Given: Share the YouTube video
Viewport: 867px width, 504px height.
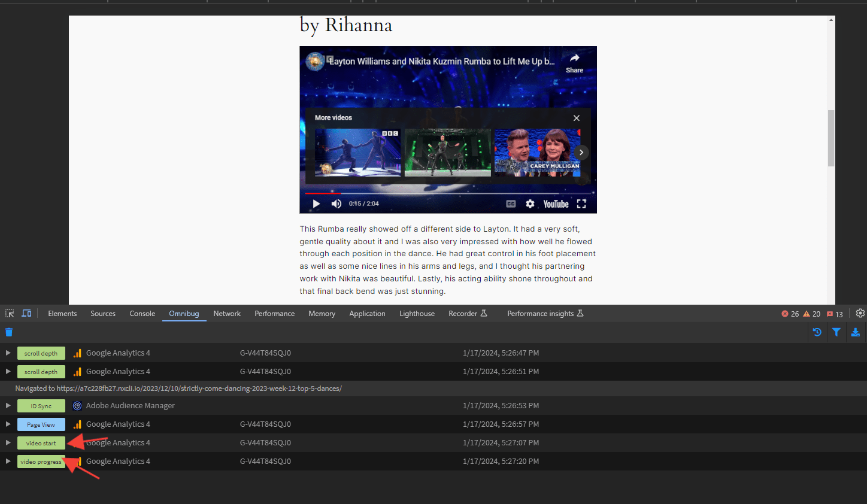Looking at the screenshot, I should click(574, 62).
